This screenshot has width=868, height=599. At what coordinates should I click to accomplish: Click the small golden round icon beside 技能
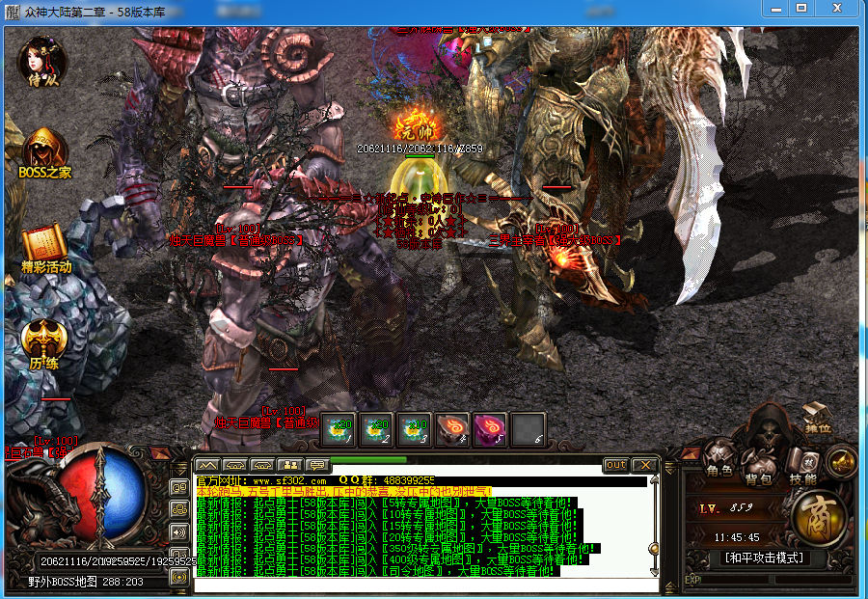click(842, 462)
